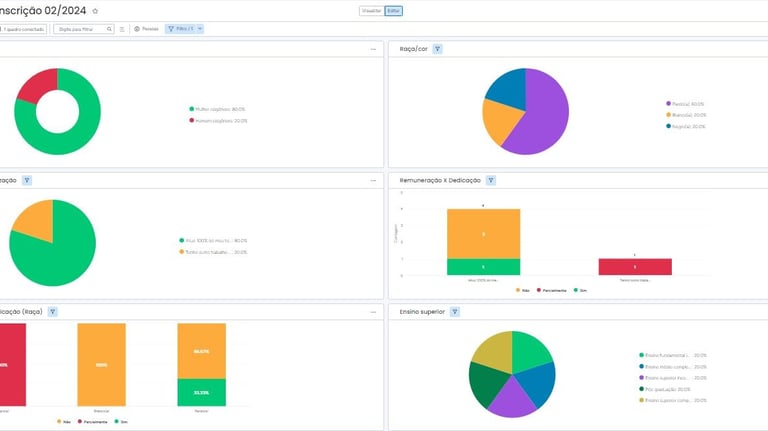Click the 33.33% green bar segment
Viewport: 768px width, 431px height.
pyautogui.click(x=201, y=392)
